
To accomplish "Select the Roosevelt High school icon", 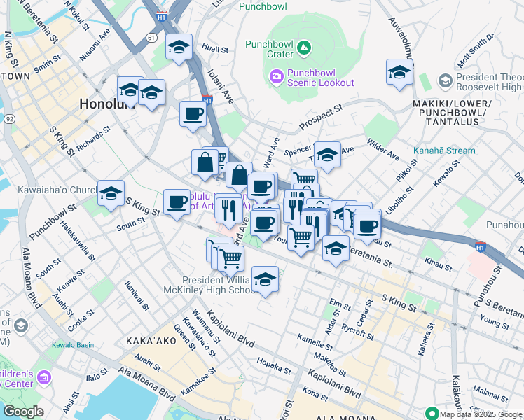I will tap(446, 81).
